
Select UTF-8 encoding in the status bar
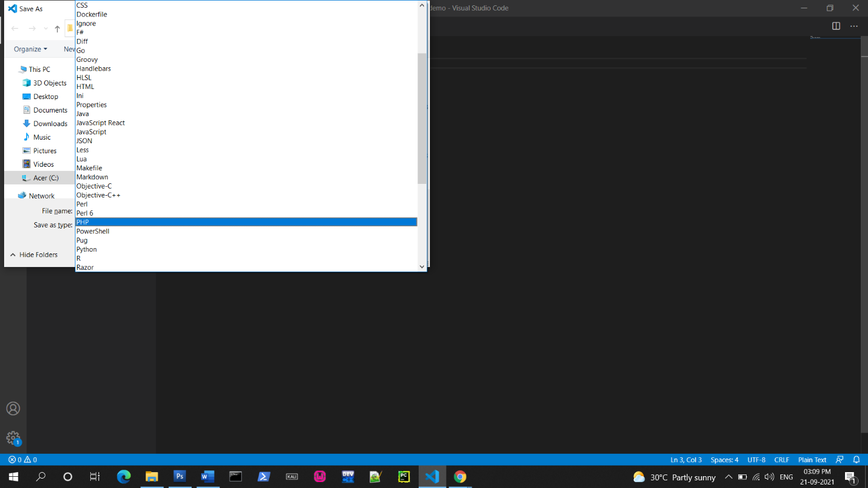click(756, 459)
